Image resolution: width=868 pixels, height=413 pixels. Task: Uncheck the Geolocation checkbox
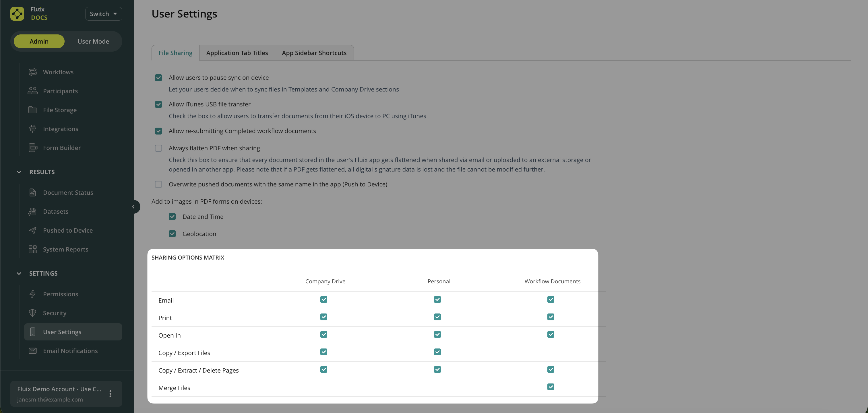[x=172, y=233]
